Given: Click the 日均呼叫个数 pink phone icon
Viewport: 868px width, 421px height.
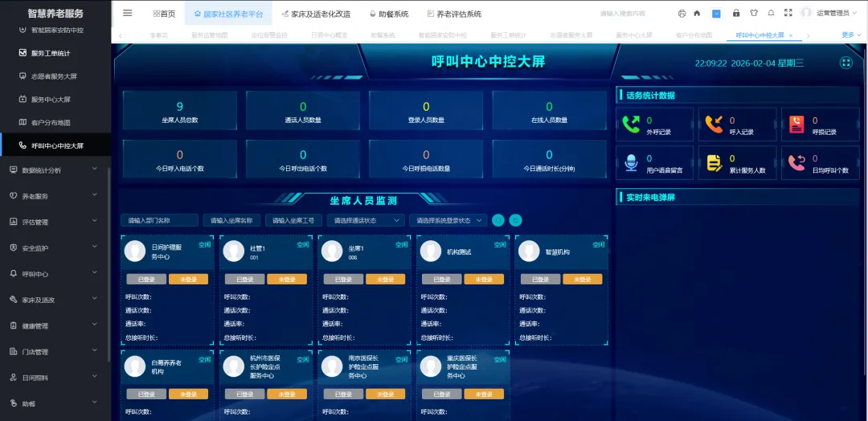Looking at the screenshot, I should click(796, 162).
